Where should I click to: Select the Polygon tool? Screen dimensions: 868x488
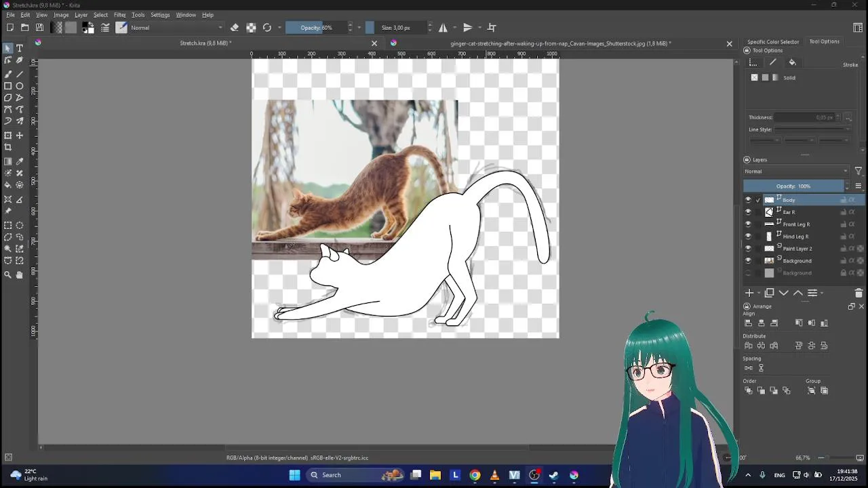click(7, 98)
